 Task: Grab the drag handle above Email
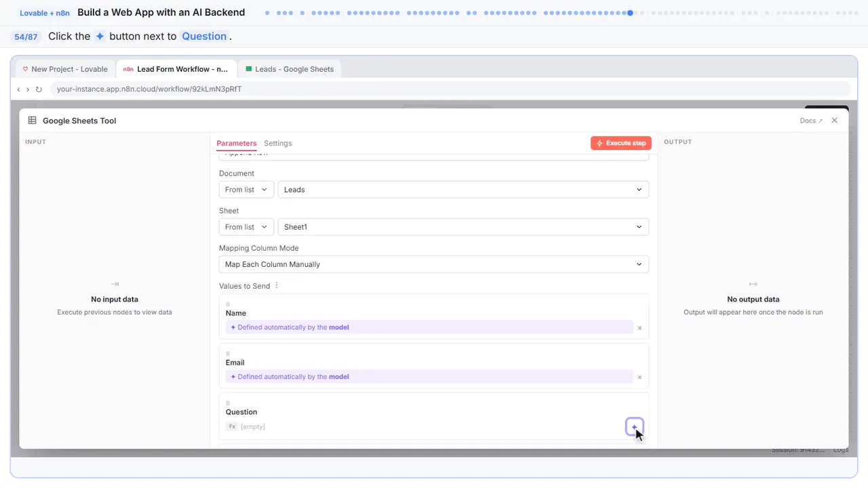point(228,353)
